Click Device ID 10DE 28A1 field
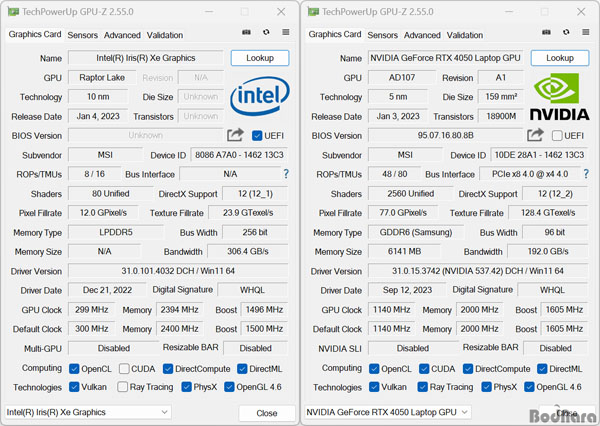Image resolution: width=600 pixels, height=426 pixels. pyautogui.click(x=540, y=155)
